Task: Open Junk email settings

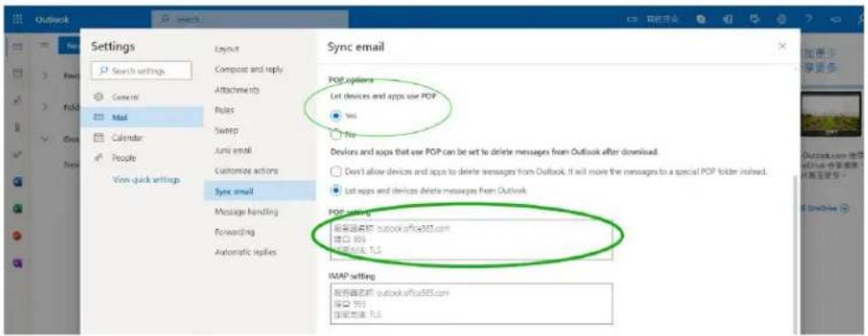Action: pos(233,150)
